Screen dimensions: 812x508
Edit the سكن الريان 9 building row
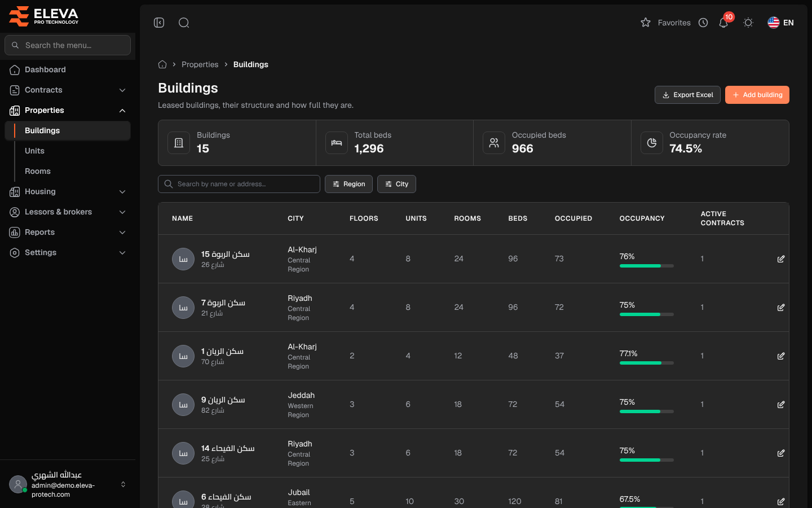(x=781, y=405)
